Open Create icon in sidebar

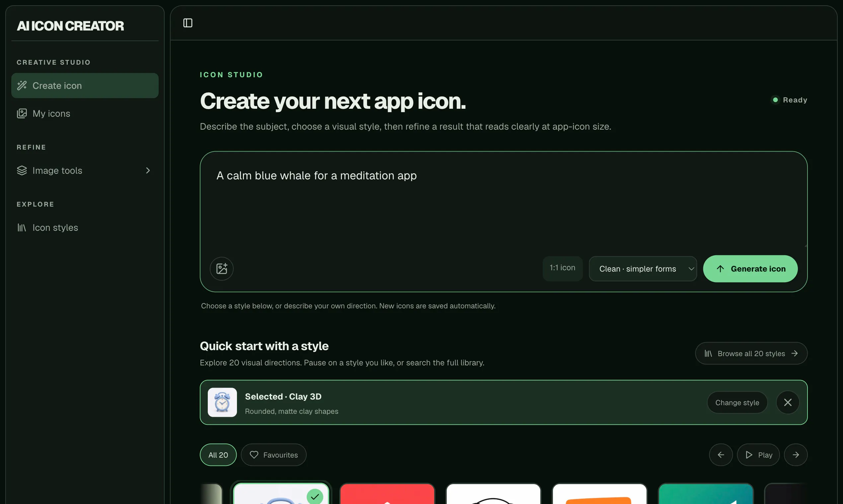[x=85, y=86]
